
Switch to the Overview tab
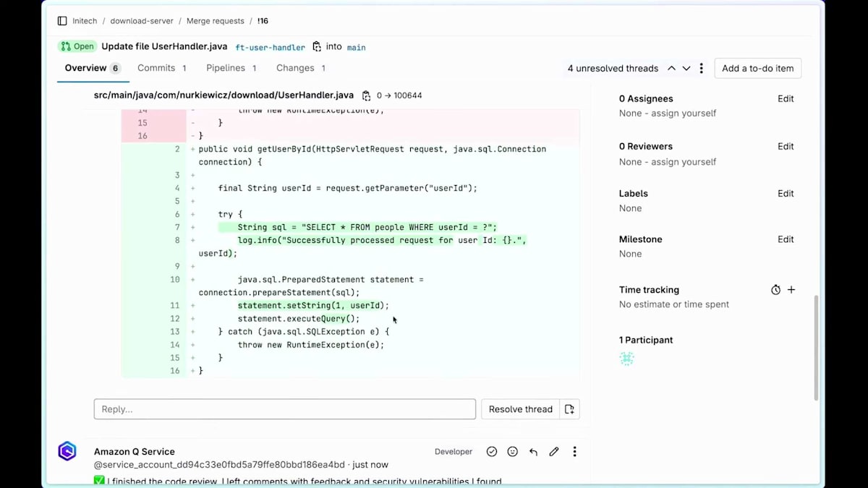(x=93, y=68)
